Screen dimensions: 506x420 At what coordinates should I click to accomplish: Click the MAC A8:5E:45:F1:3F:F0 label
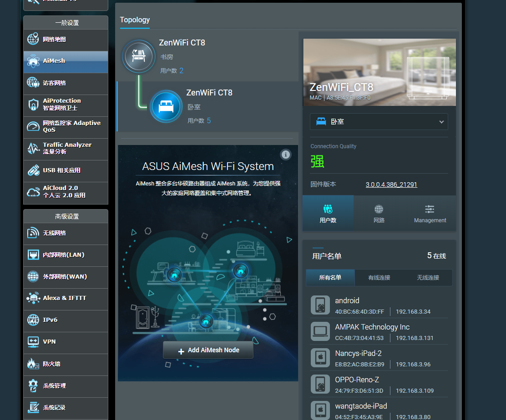point(340,98)
